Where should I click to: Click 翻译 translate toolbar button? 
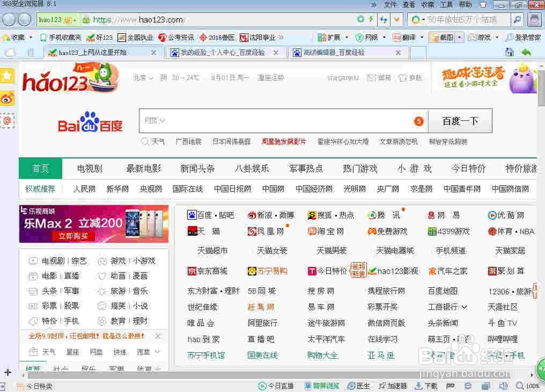tap(404, 37)
